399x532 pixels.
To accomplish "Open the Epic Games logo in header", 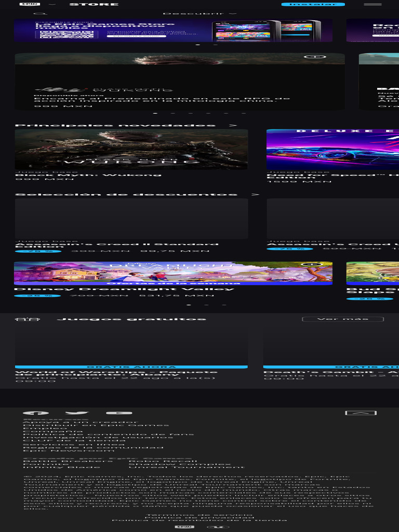I will tap(30, 4).
